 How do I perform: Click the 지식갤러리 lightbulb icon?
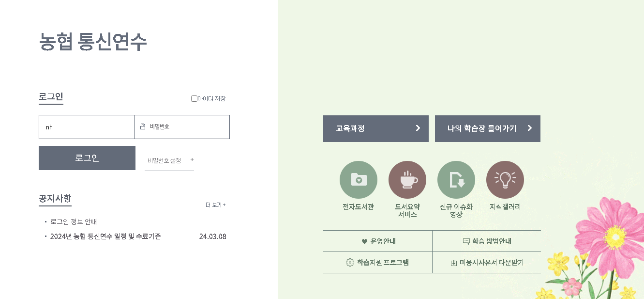click(505, 179)
